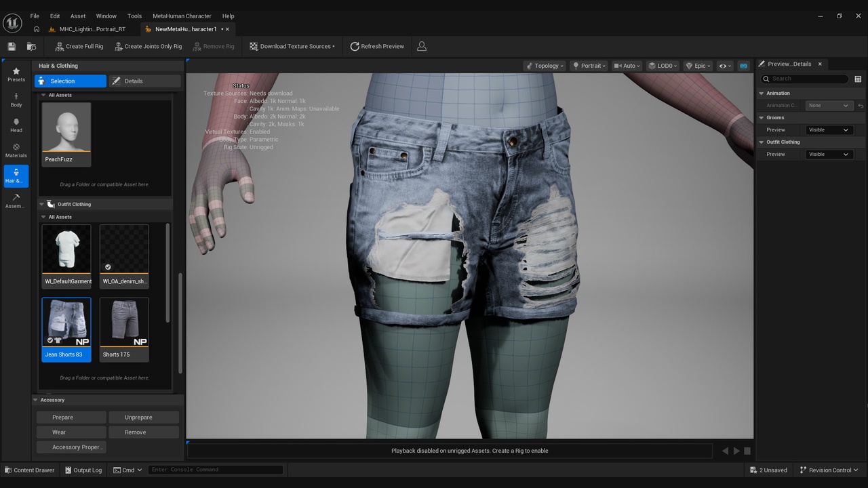
Task: Open the eye visibility options dropdown
Action: (725, 66)
